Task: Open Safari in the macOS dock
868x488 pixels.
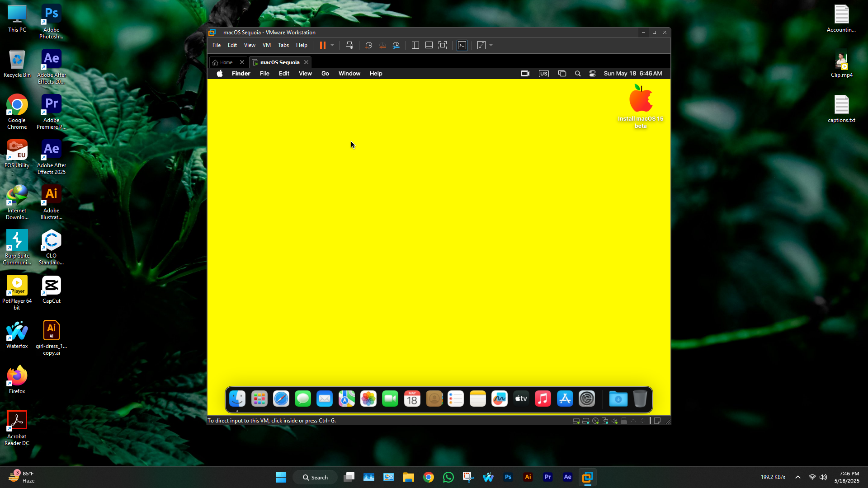Action: [281, 399]
